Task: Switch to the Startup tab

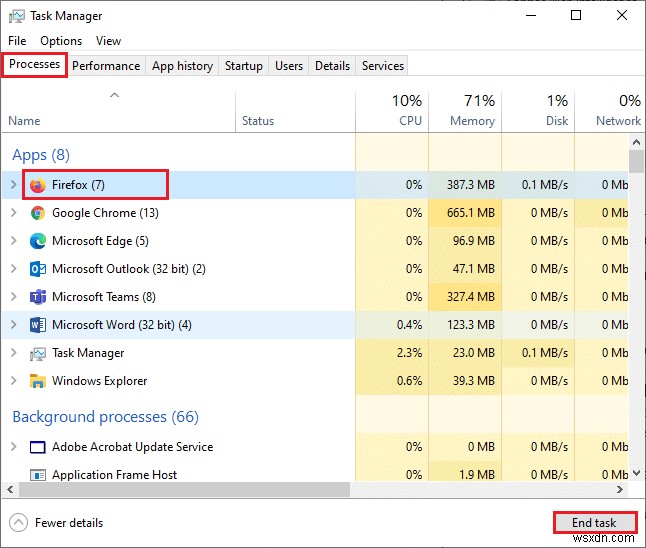Action: [x=243, y=66]
